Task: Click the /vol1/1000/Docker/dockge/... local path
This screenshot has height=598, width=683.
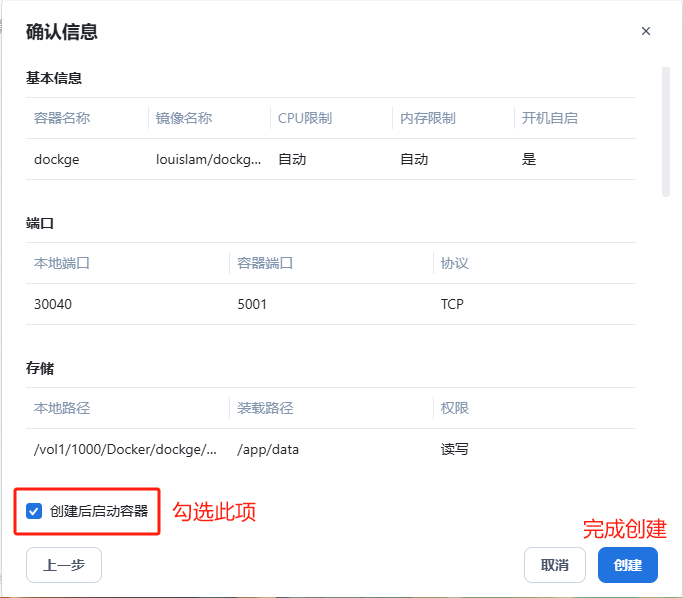Action: click(125, 449)
